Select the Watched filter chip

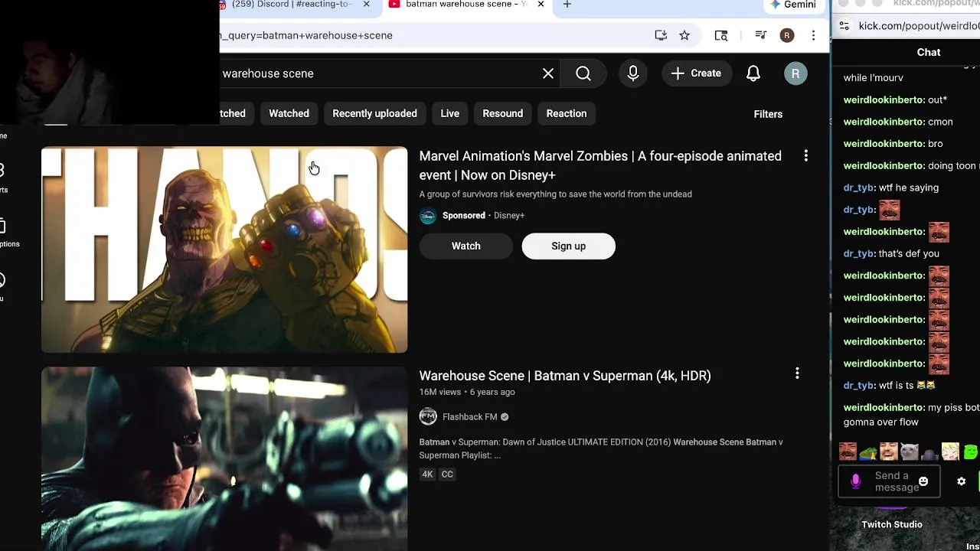pos(289,113)
